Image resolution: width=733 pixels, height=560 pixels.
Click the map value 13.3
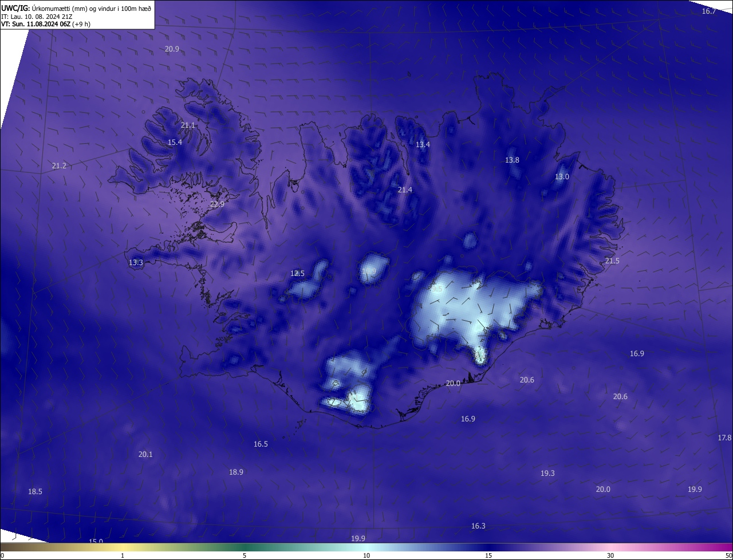point(136,263)
